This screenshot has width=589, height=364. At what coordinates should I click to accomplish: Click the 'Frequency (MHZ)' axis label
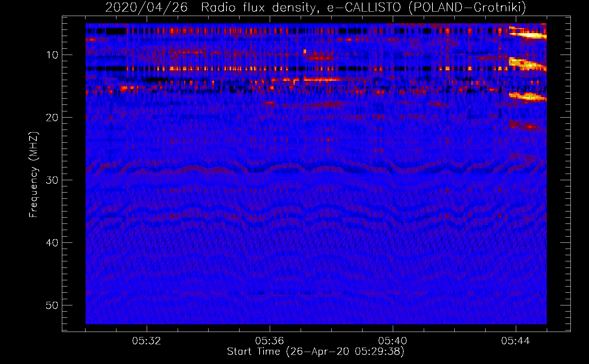[x=33, y=175]
